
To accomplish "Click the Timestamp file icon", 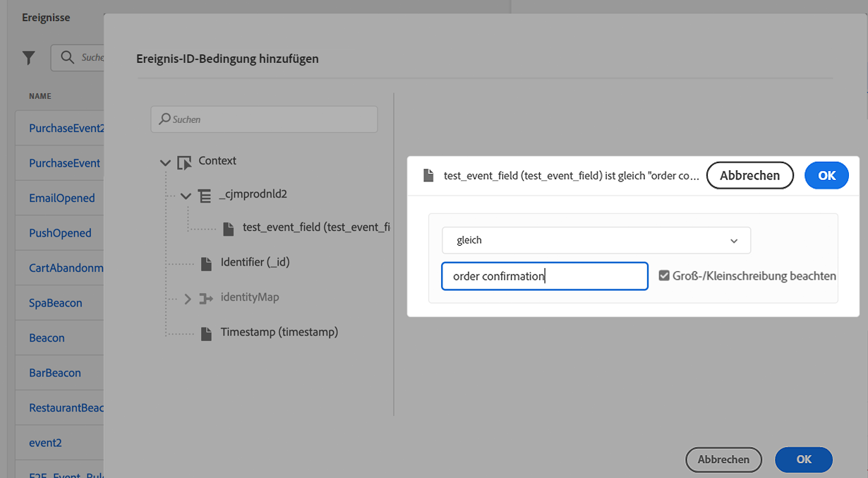I will point(206,333).
